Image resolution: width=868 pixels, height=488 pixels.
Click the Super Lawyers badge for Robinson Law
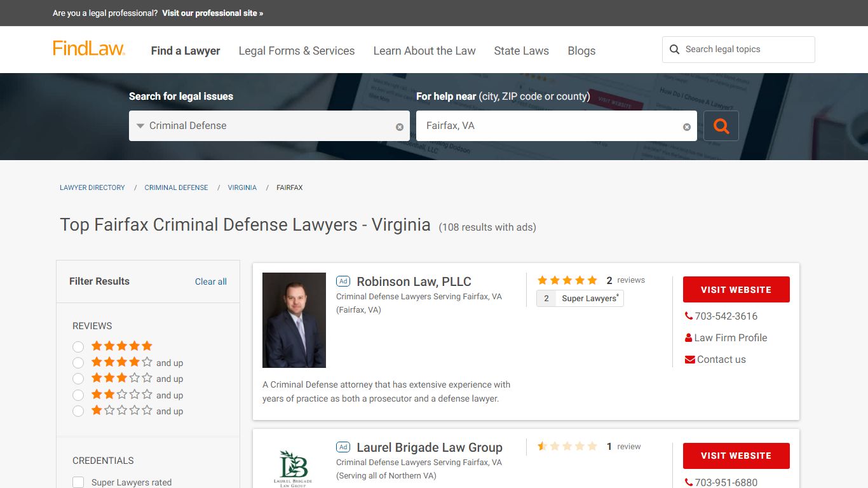pyautogui.click(x=580, y=298)
